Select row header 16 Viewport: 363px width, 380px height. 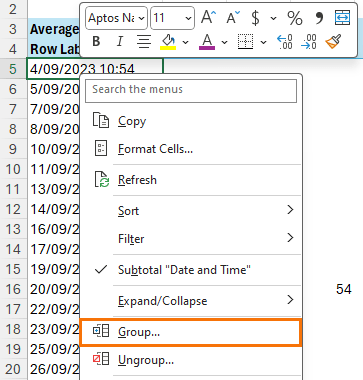[13, 289]
